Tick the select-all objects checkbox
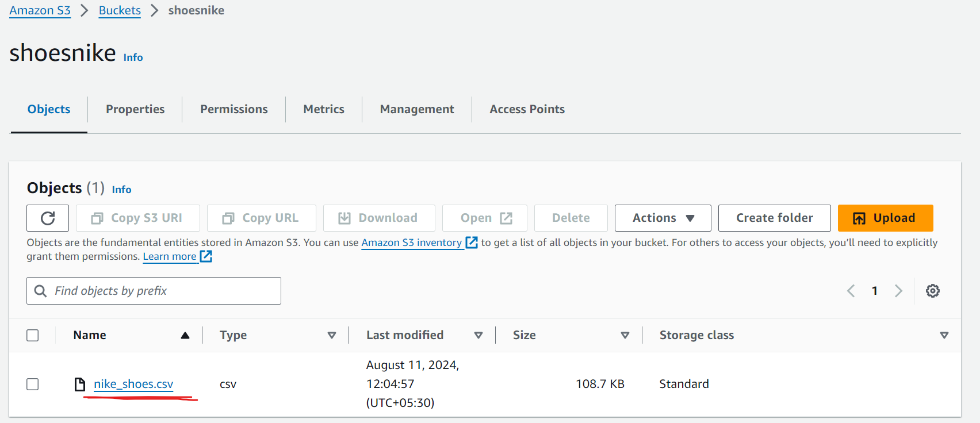 (x=33, y=335)
